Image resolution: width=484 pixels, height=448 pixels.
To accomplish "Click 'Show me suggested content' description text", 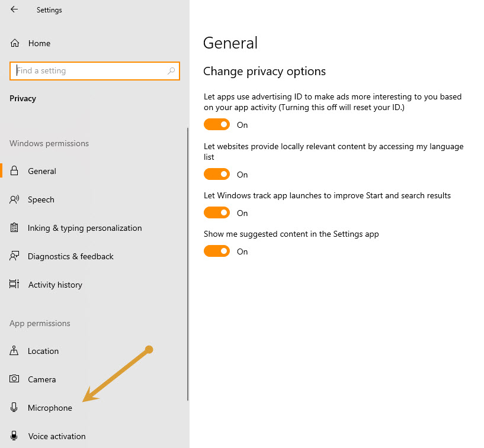I will point(291,234).
